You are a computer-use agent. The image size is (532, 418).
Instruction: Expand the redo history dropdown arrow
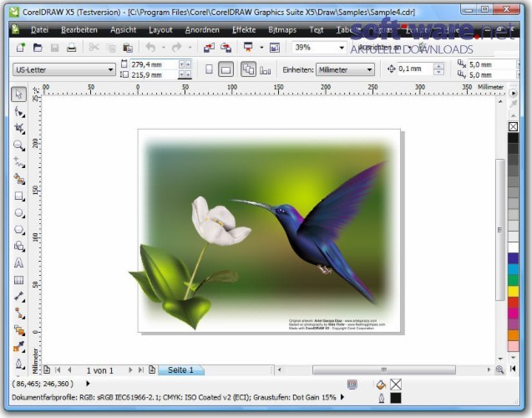pos(190,48)
